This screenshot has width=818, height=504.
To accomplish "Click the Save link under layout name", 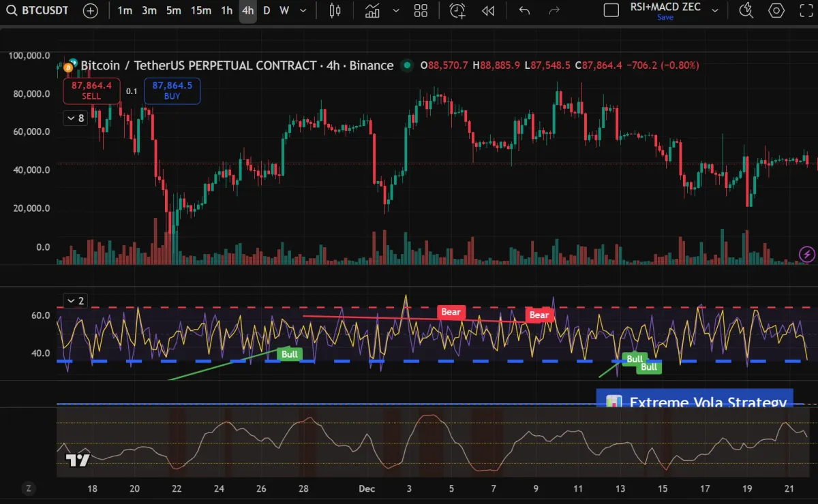I will [665, 18].
